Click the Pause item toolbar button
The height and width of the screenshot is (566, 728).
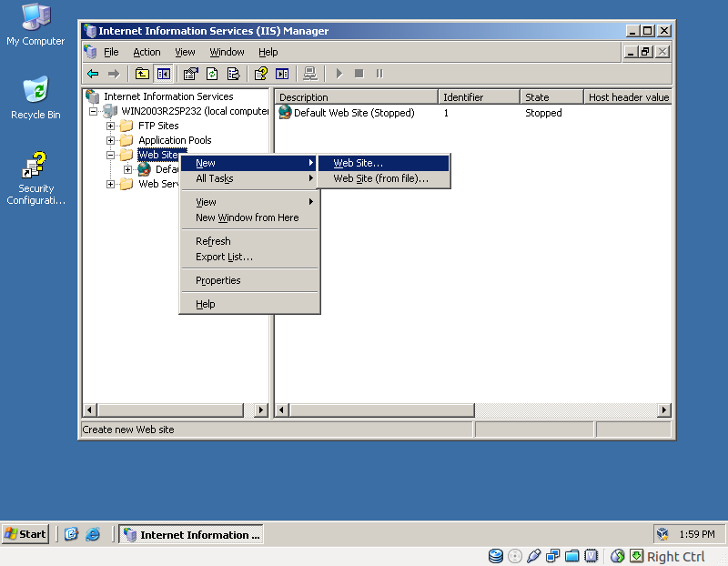click(379, 74)
